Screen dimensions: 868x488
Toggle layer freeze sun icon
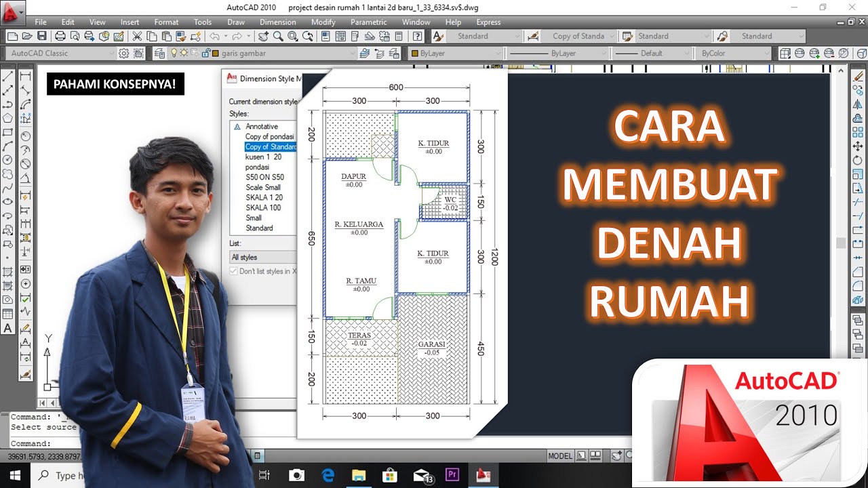(184, 53)
